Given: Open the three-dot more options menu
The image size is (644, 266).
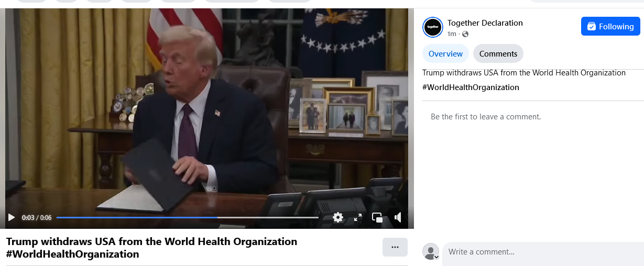Looking at the screenshot, I should [395, 247].
